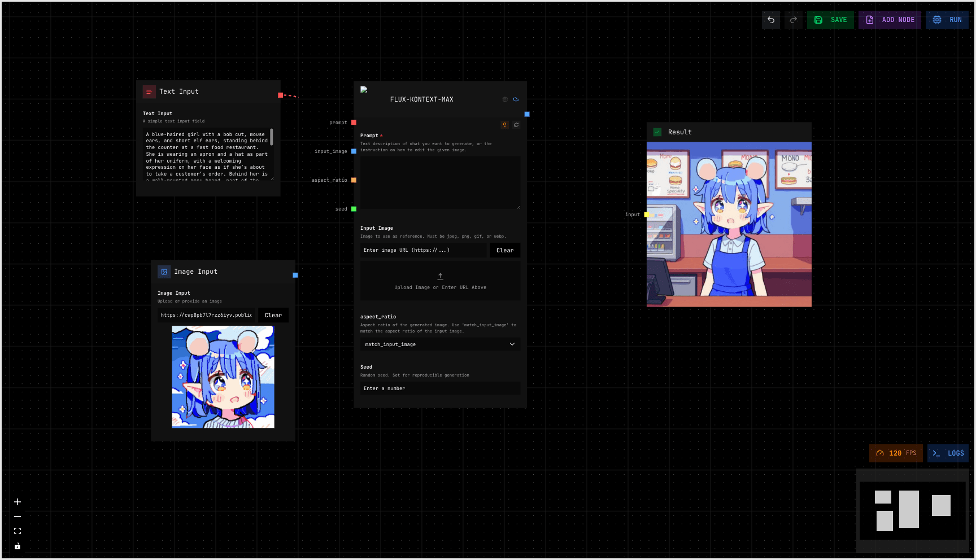Click the 'aspect_ratio' handle label
The image size is (976, 560).
329,180
